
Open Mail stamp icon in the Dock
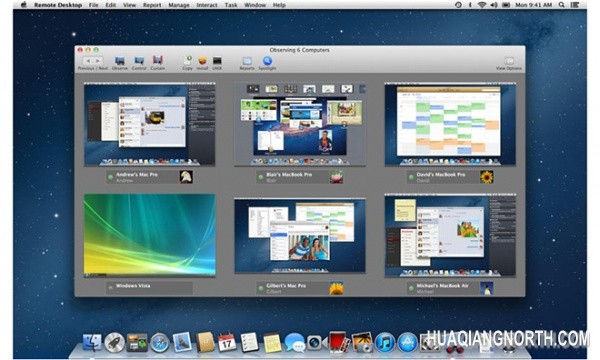tap(182, 342)
